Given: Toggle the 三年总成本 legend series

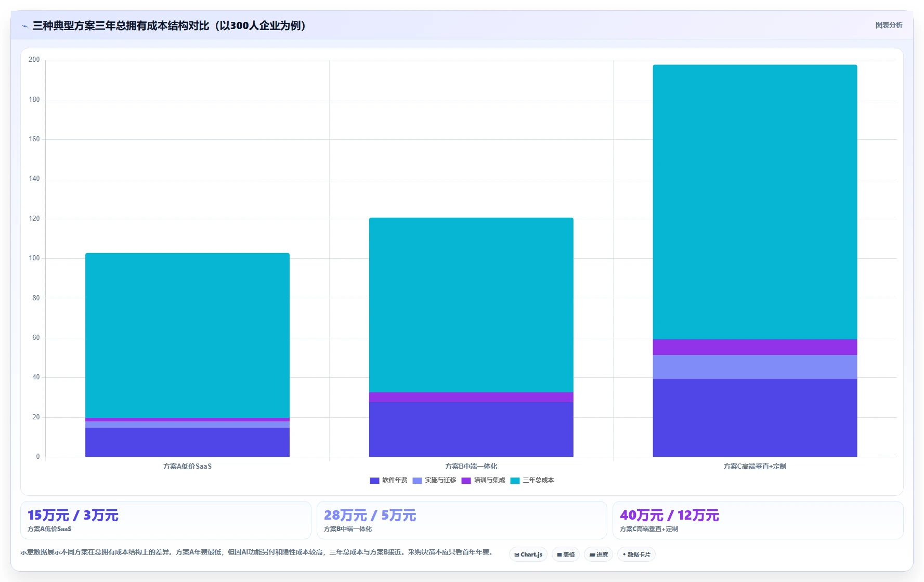Looking at the screenshot, I should tap(532, 481).
